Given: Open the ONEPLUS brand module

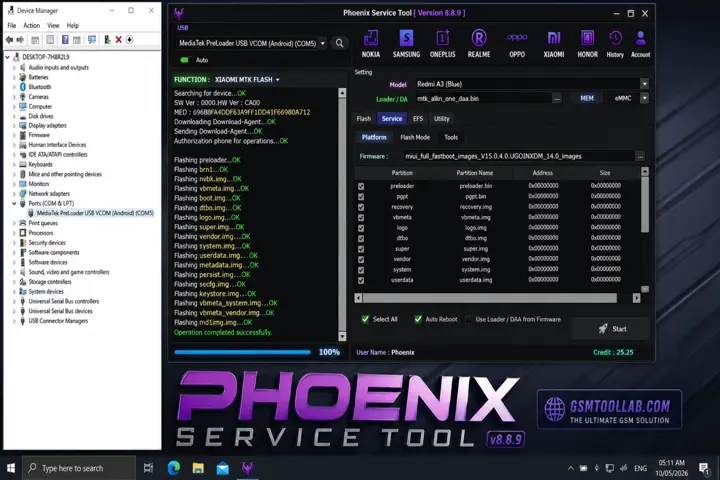Looking at the screenshot, I should (443, 44).
